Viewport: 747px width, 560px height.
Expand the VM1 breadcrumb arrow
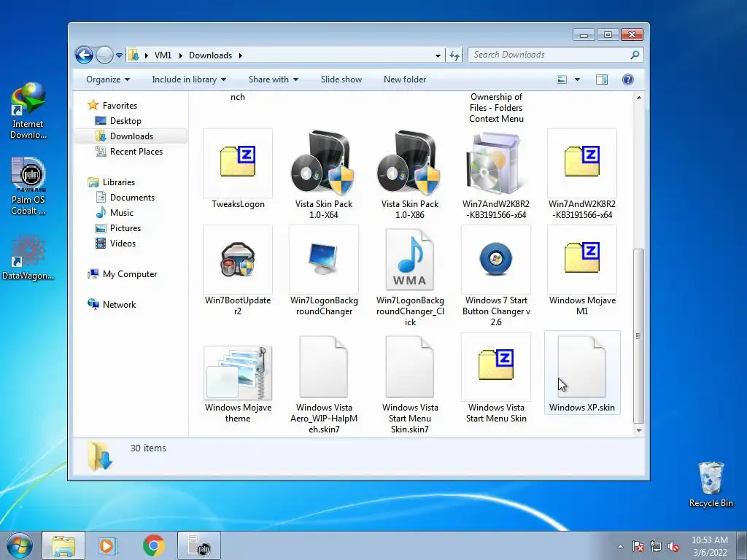181,55
